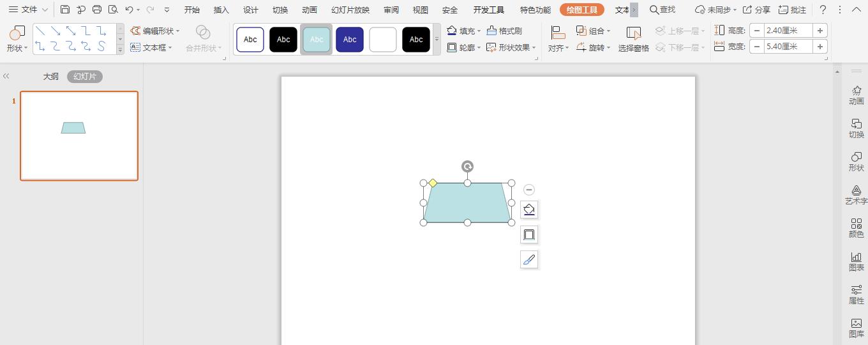This screenshot has width=868, height=345.
Task: Open the 艺术字 WordArt side panel
Action: coord(857,195)
